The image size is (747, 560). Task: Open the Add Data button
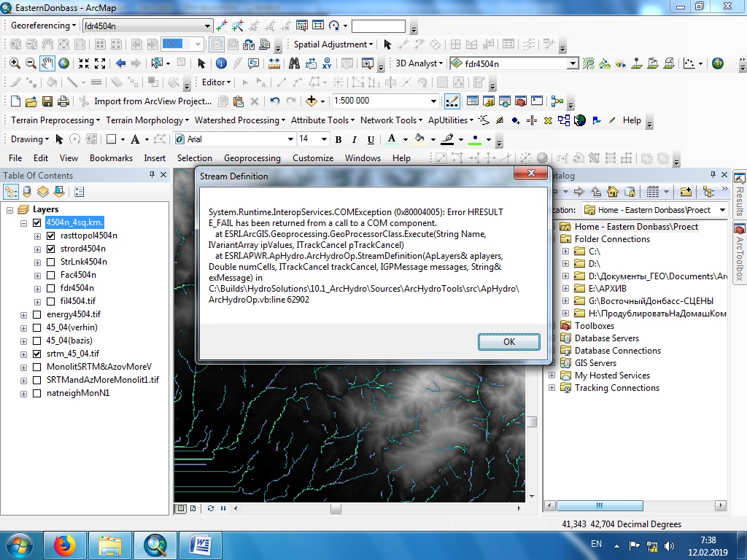pyautogui.click(x=311, y=101)
